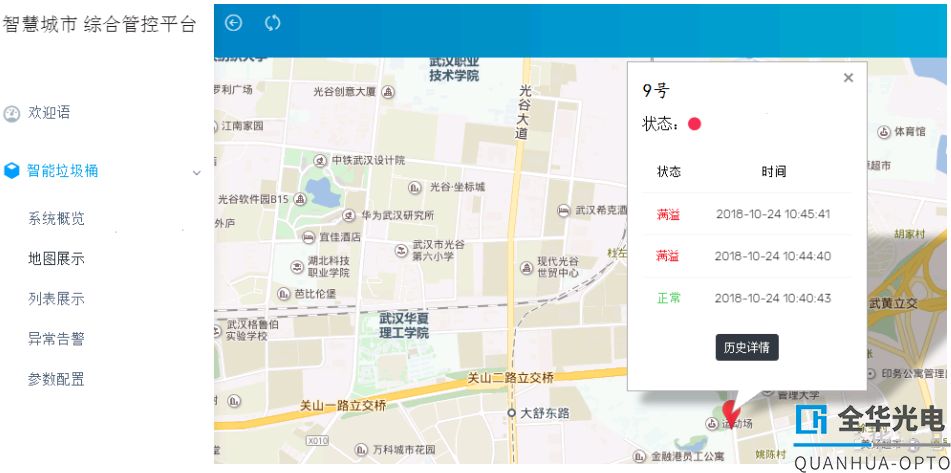This screenshot has height=473, width=951.
Task: Open 地图展示 page
Action: tap(56, 259)
